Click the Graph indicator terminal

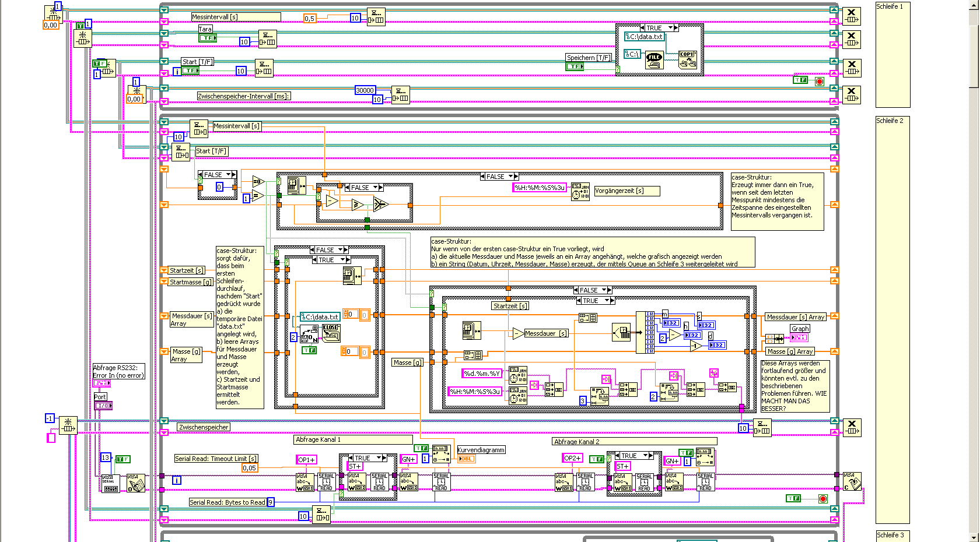[799, 337]
